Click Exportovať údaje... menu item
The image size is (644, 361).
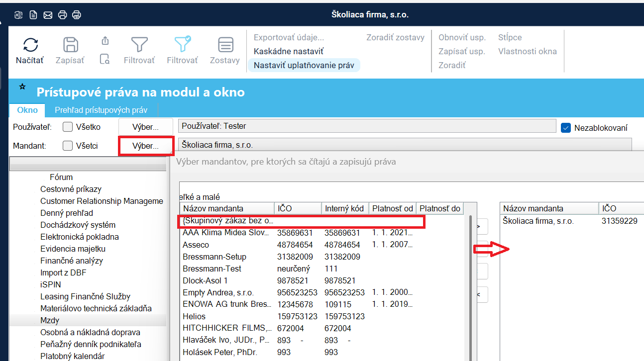pos(289,37)
